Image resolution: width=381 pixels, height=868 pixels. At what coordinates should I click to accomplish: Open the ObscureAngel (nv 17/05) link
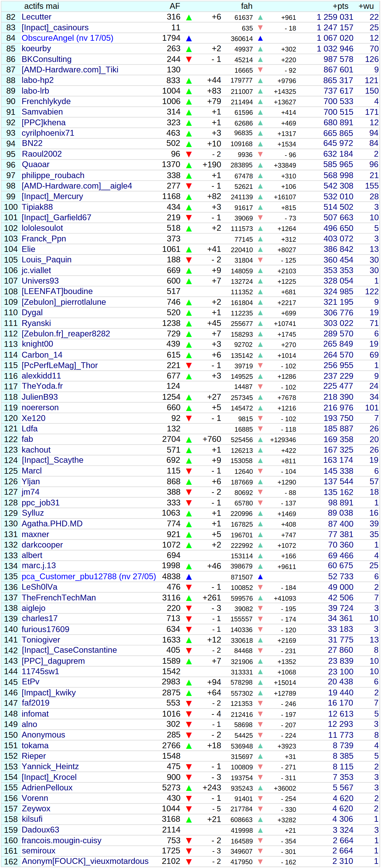point(67,38)
